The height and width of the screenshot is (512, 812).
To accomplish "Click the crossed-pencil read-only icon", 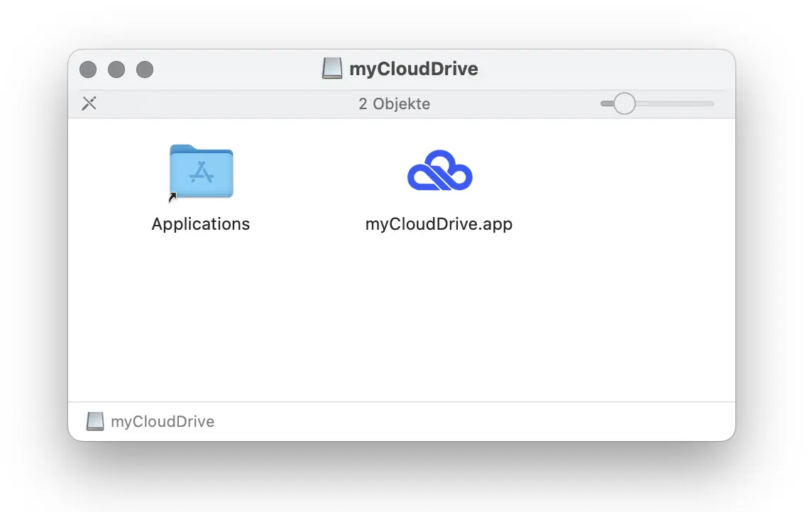I will pyautogui.click(x=89, y=104).
